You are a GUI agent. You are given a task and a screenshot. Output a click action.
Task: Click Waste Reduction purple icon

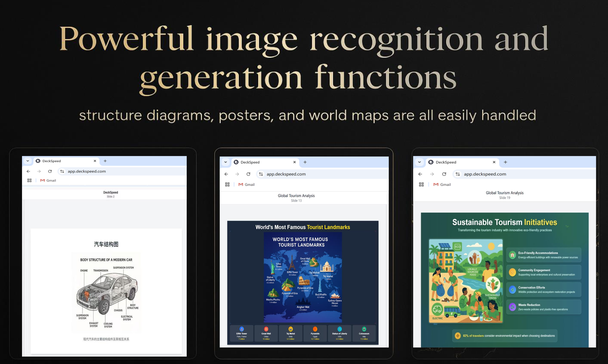point(512,307)
